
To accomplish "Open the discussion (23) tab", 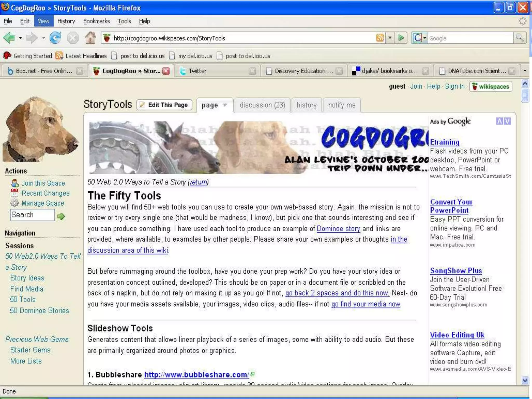I will [262, 105].
